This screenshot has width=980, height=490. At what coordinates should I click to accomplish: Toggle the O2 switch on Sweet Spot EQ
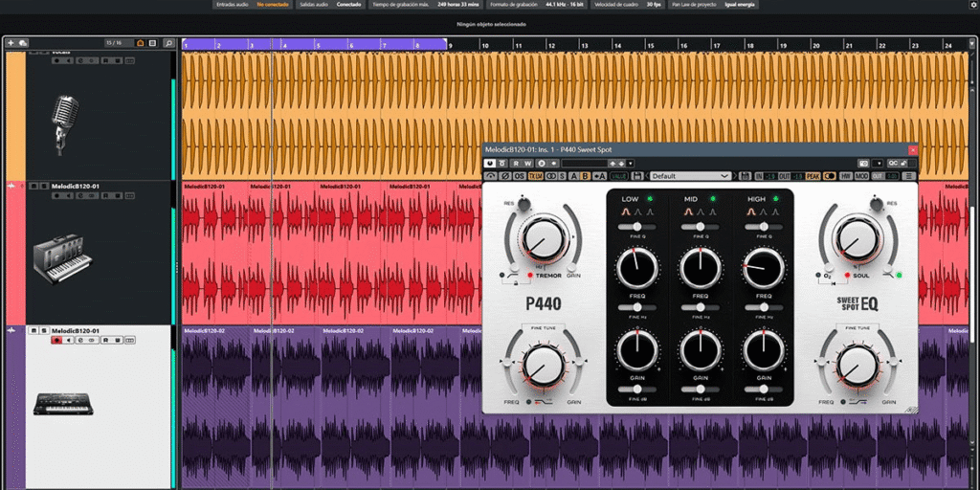(818, 275)
